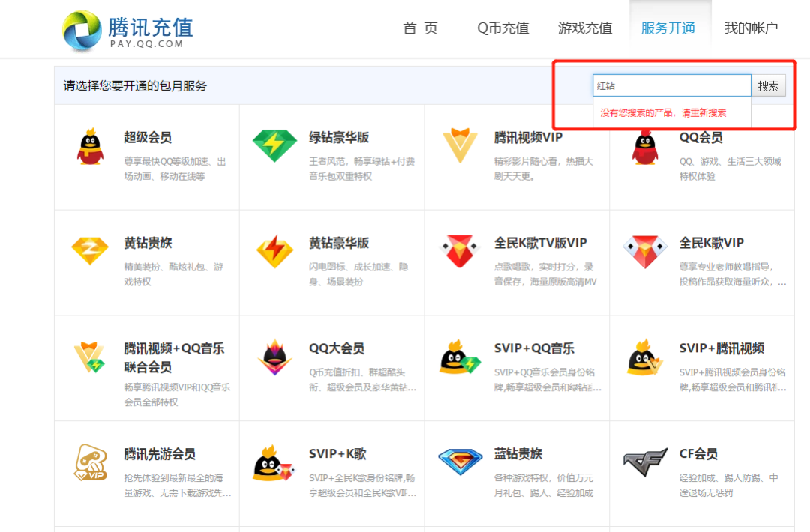Screen dimensions: 810x532
Task: Click the Tencent Pay logo icon
Action: pos(82,31)
